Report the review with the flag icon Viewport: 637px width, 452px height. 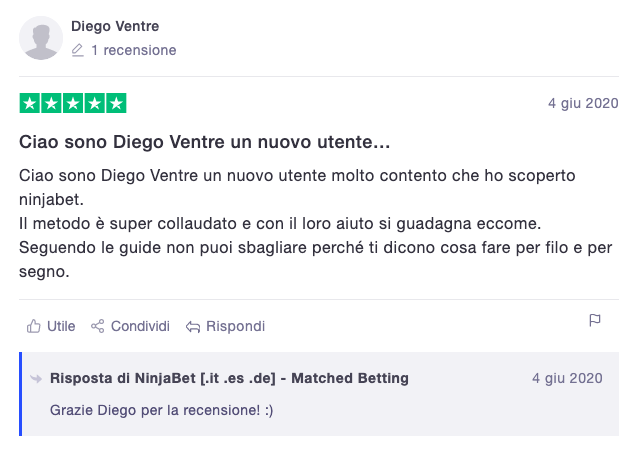point(595,320)
